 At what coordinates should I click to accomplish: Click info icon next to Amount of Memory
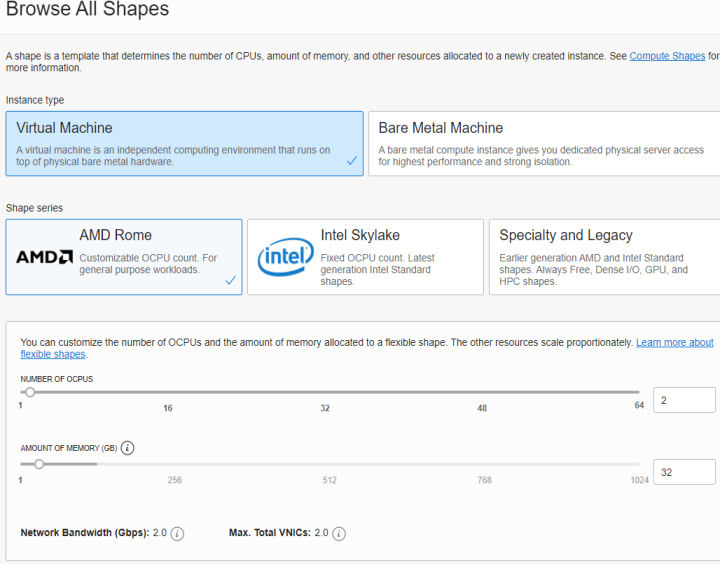click(x=128, y=448)
